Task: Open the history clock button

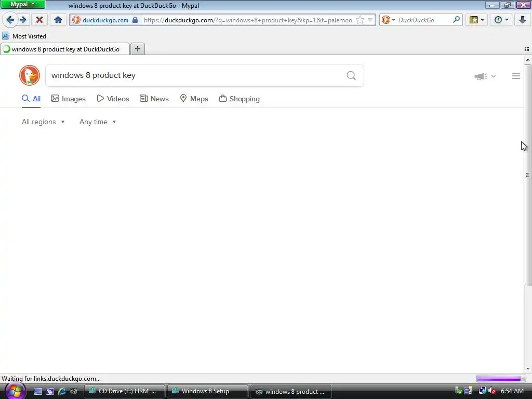Action: click(501, 20)
